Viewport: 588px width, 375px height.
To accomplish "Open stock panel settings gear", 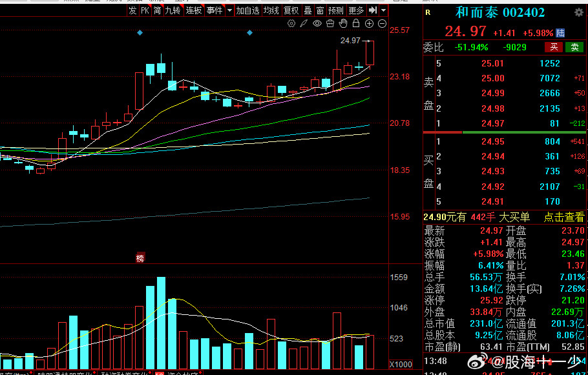I will pos(578,12).
